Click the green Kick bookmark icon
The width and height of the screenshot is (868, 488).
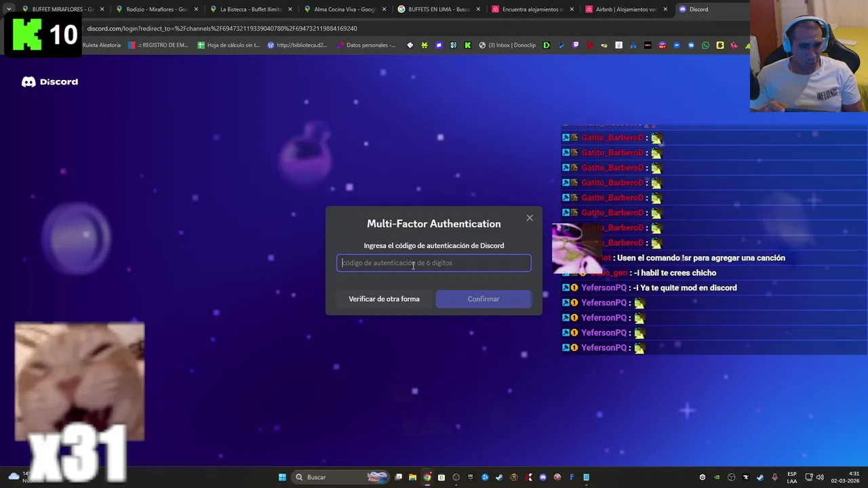tap(468, 45)
